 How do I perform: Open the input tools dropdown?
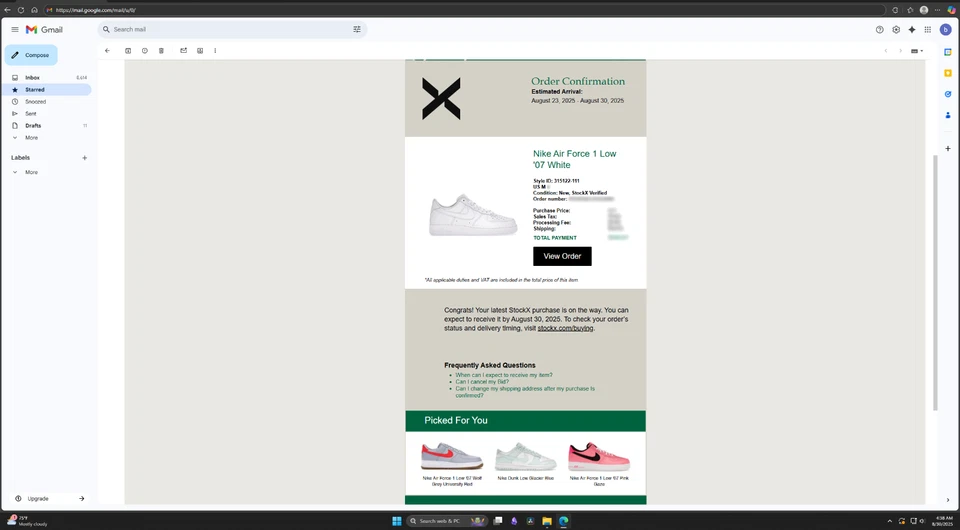[x=917, y=51]
